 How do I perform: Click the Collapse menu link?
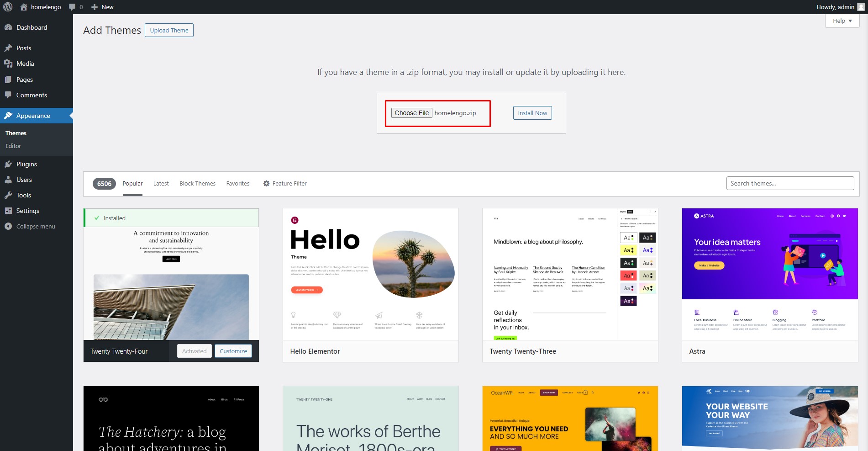(x=37, y=226)
